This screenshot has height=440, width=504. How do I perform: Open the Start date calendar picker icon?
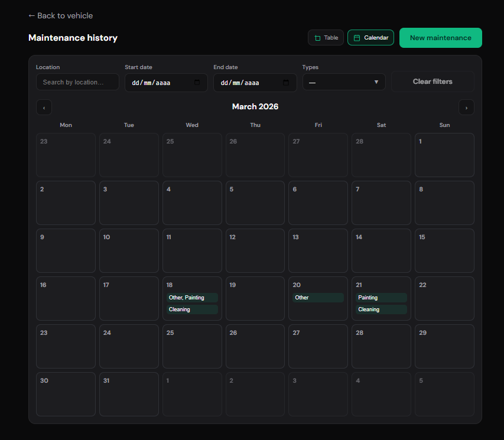(197, 82)
